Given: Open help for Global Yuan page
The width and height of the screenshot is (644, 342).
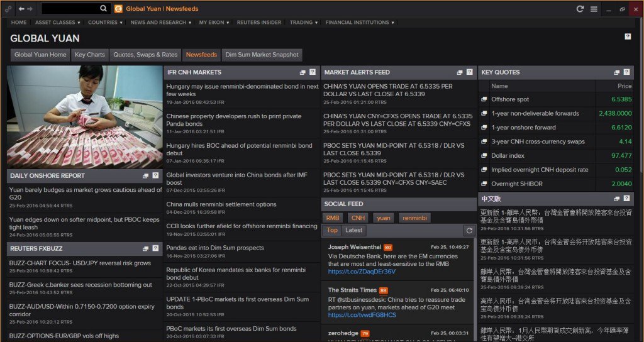Looking at the screenshot, I should (628, 36).
